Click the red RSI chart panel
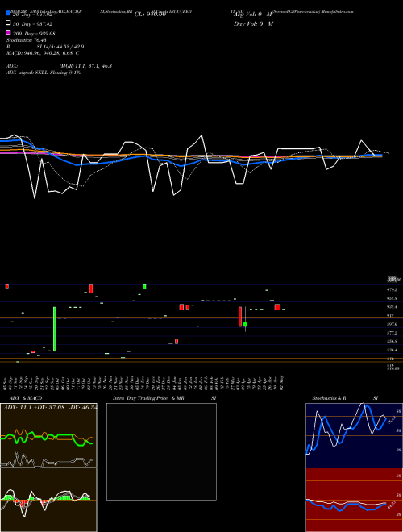This screenshot has height=532, width=403. pos(354,500)
